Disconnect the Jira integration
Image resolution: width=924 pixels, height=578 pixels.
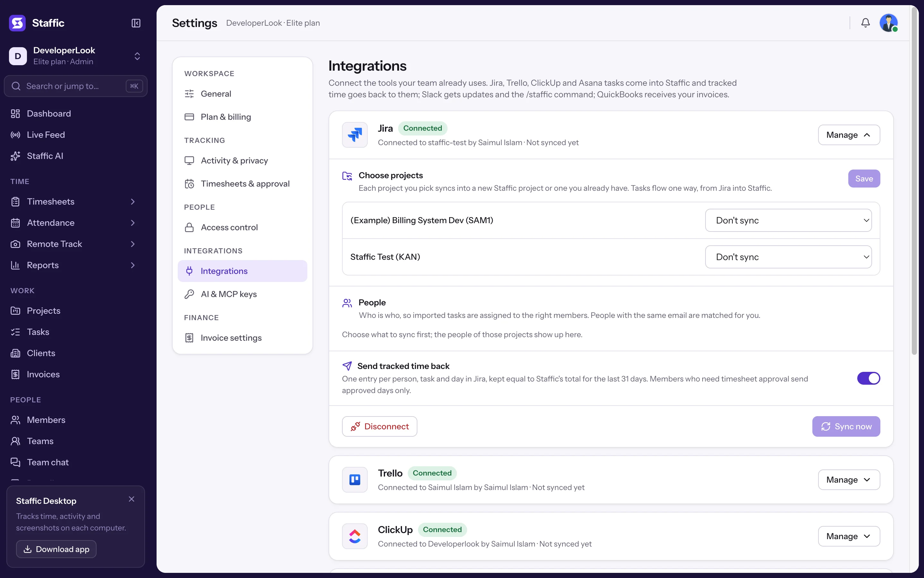tap(380, 426)
